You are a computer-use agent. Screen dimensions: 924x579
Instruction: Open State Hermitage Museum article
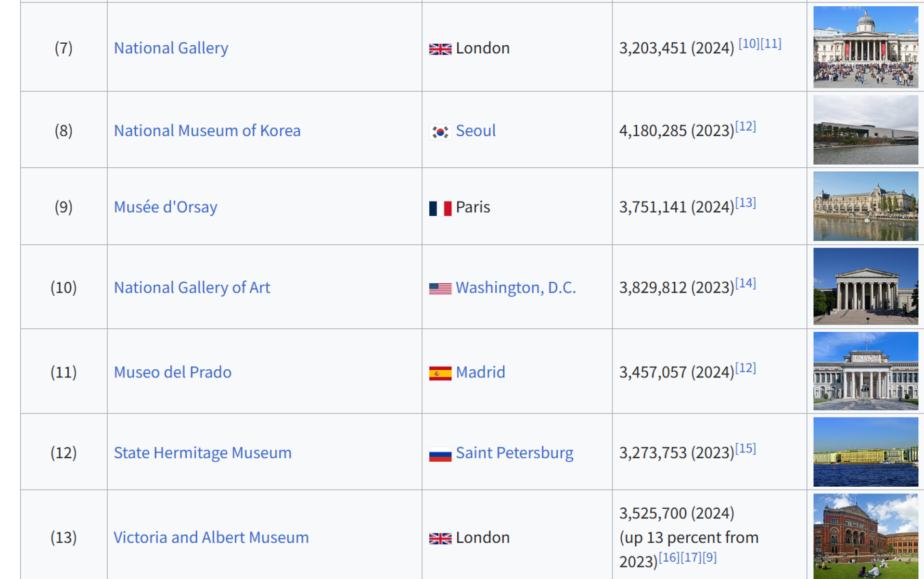pos(202,453)
